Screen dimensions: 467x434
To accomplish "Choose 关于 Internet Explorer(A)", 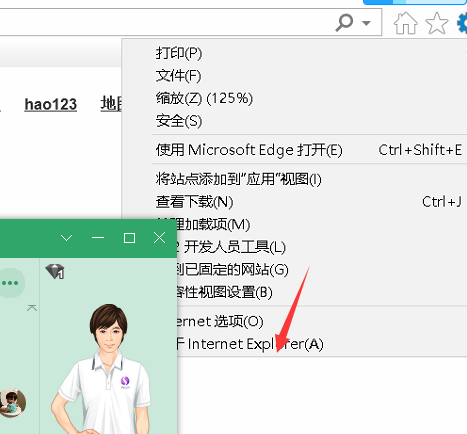I will point(321,344).
